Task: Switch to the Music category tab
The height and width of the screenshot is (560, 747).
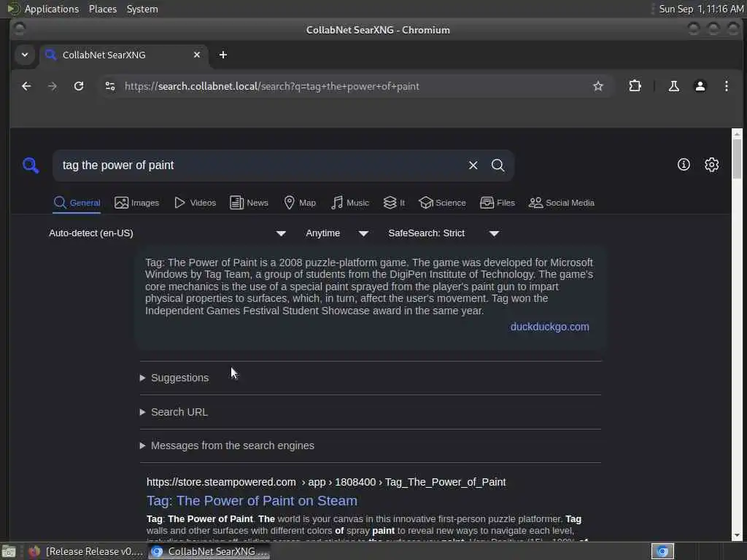Action: point(350,203)
